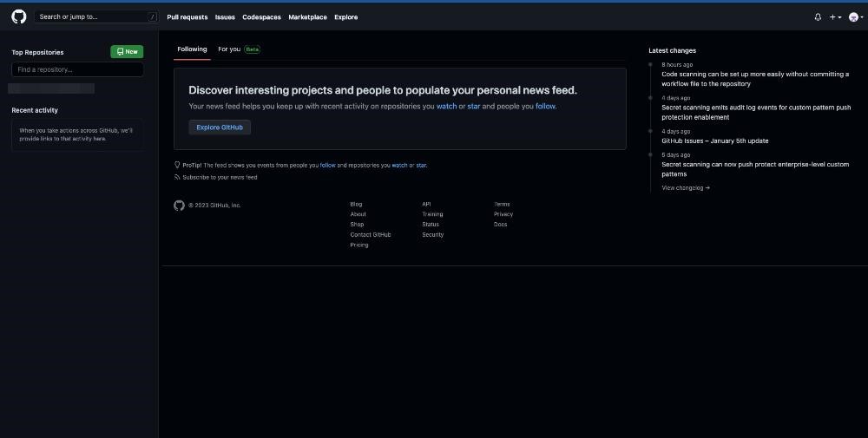Open the Pricing footer link

pos(358,245)
